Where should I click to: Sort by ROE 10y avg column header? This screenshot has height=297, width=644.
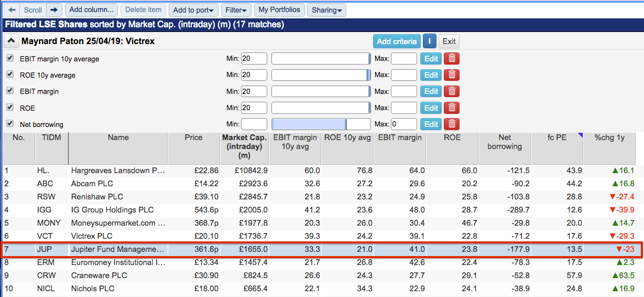(x=347, y=148)
